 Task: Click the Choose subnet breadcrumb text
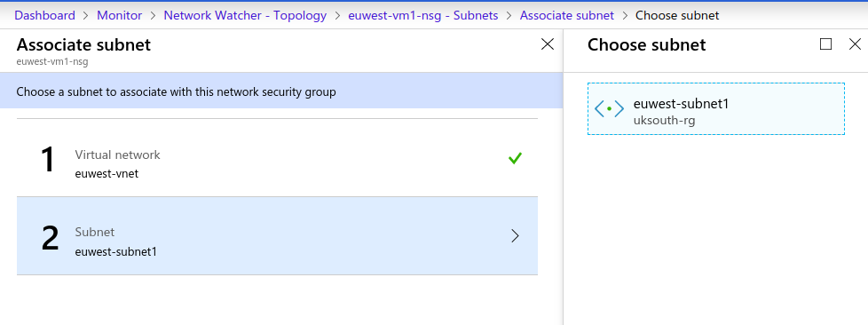[x=677, y=15]
